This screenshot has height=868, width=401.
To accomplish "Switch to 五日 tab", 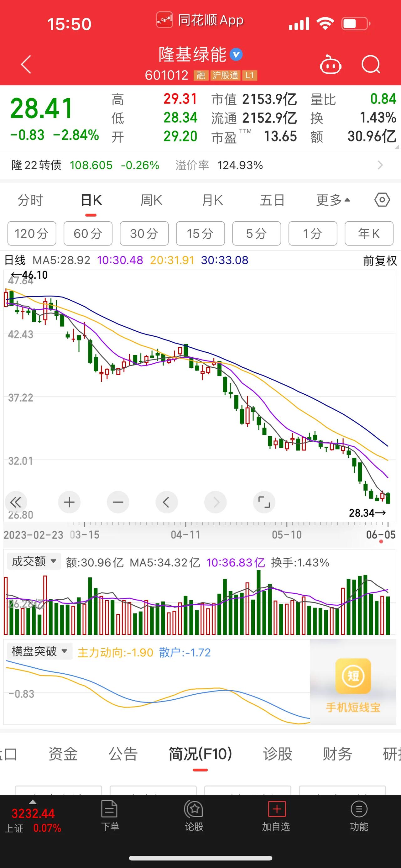I will [x=272, y=200].
